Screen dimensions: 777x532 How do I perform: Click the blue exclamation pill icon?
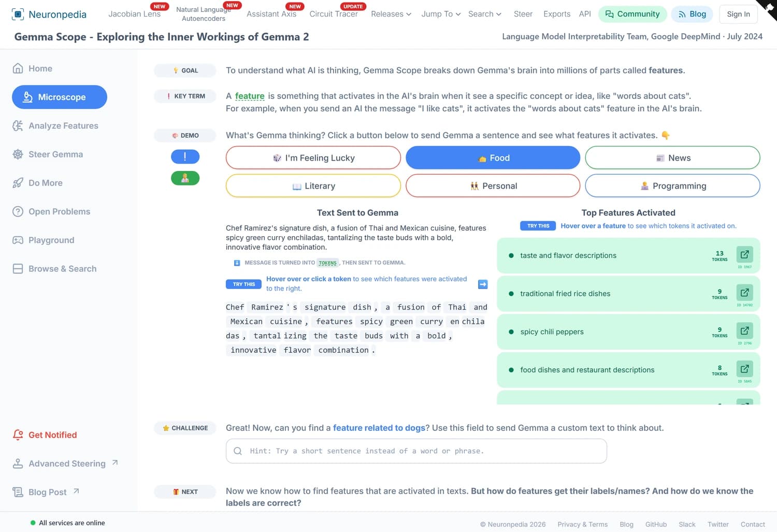tap(185, 156)
